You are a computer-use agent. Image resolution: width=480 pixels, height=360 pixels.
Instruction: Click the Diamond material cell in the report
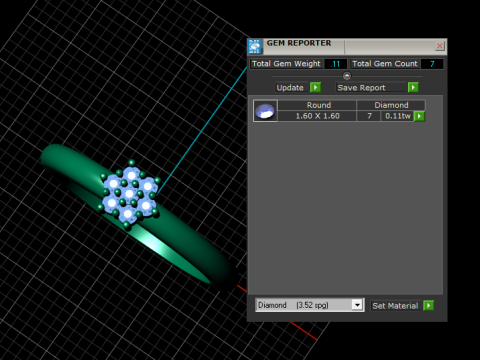[391, 105]
